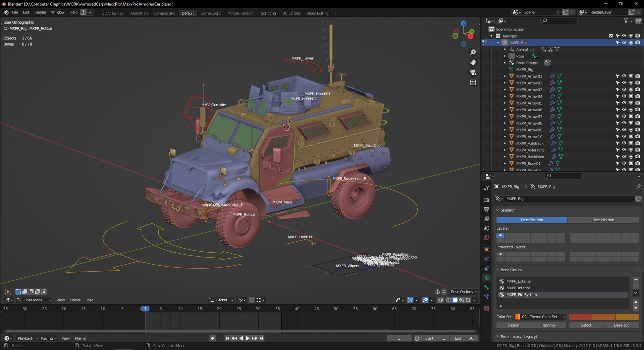Click the Rest Position button
644x350 pixels.
click(x=603, y=220)
